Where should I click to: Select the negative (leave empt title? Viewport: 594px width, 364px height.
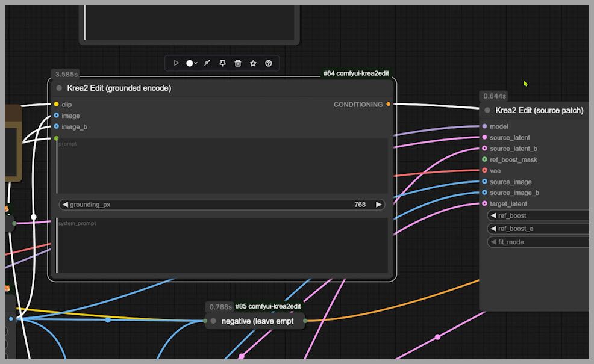click(x=257, y=321)
